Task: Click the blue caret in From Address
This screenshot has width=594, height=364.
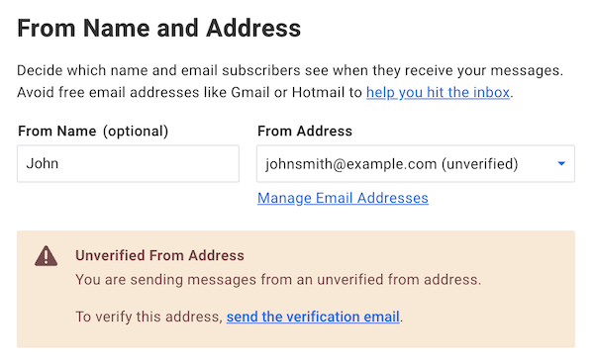Action: 561,164
